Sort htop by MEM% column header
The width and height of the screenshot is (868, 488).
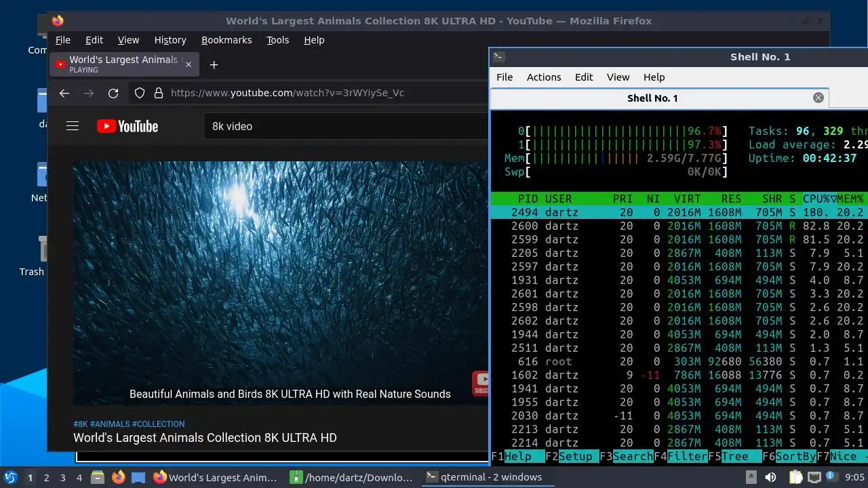tap(852, 199)
